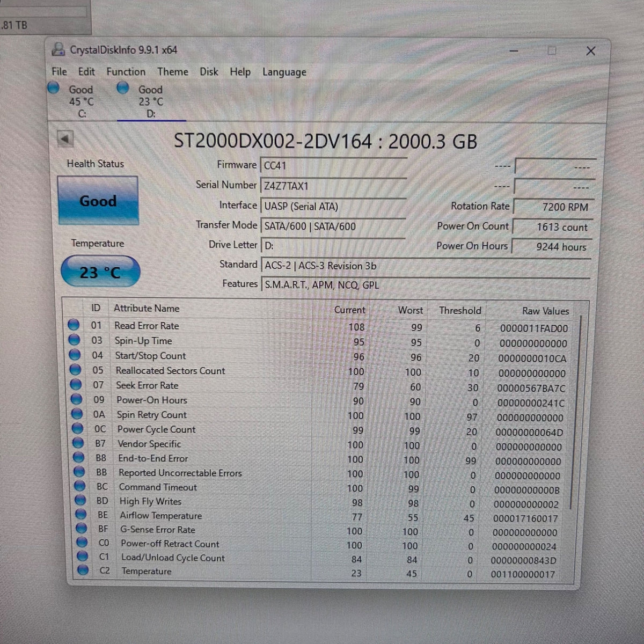Click the status orb for Vendor Specific
Viewport: 644px width, 644px height.
(78, 443)
